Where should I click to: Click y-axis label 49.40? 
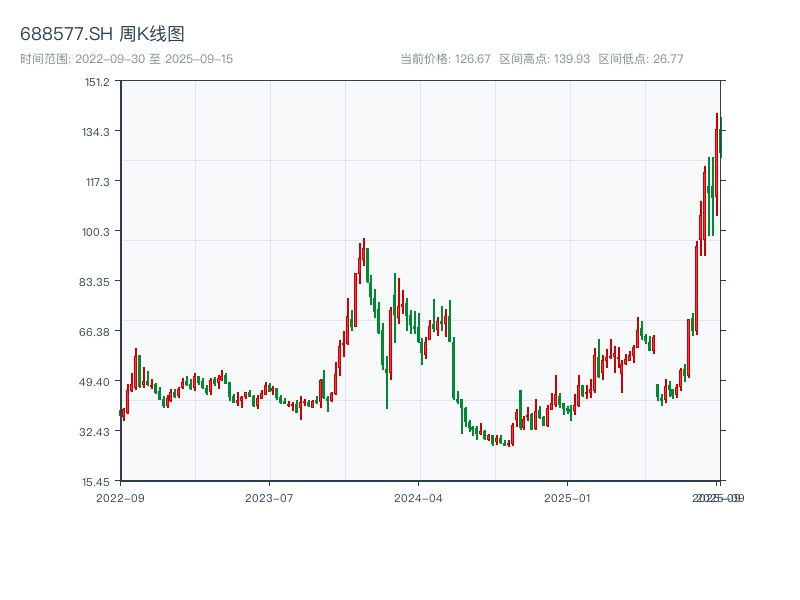click(x=94, y=382)
